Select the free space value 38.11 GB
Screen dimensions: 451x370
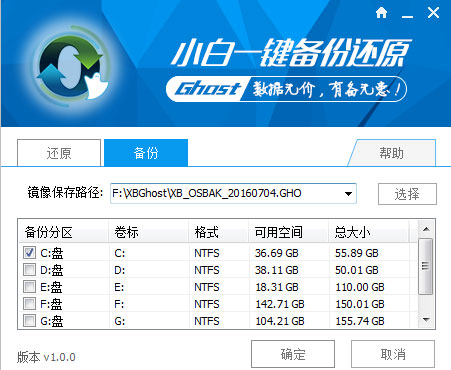point(277,270)
